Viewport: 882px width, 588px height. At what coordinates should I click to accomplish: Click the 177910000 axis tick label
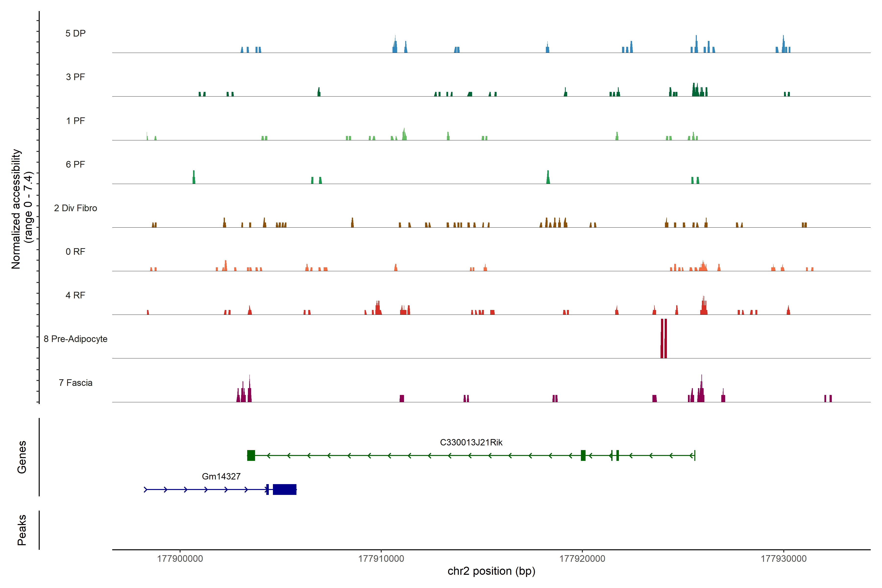(x=381, y=559)
